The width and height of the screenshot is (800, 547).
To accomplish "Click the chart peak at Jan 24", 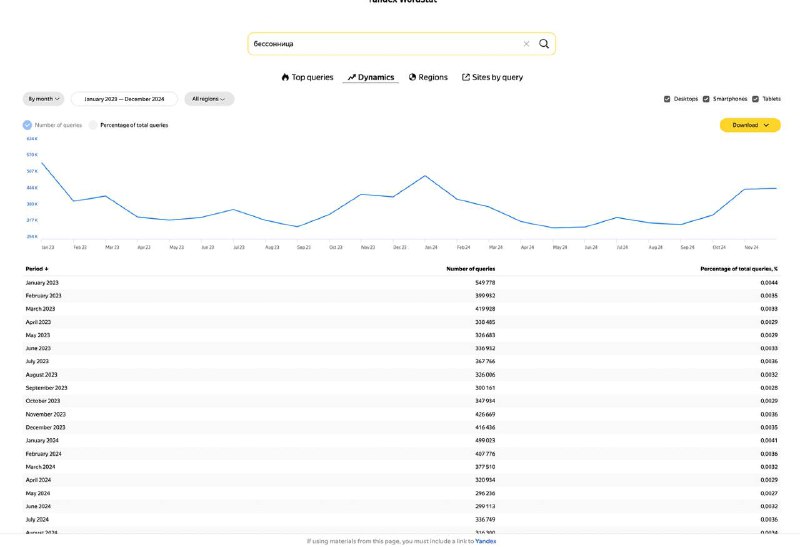I will (425, 176).
